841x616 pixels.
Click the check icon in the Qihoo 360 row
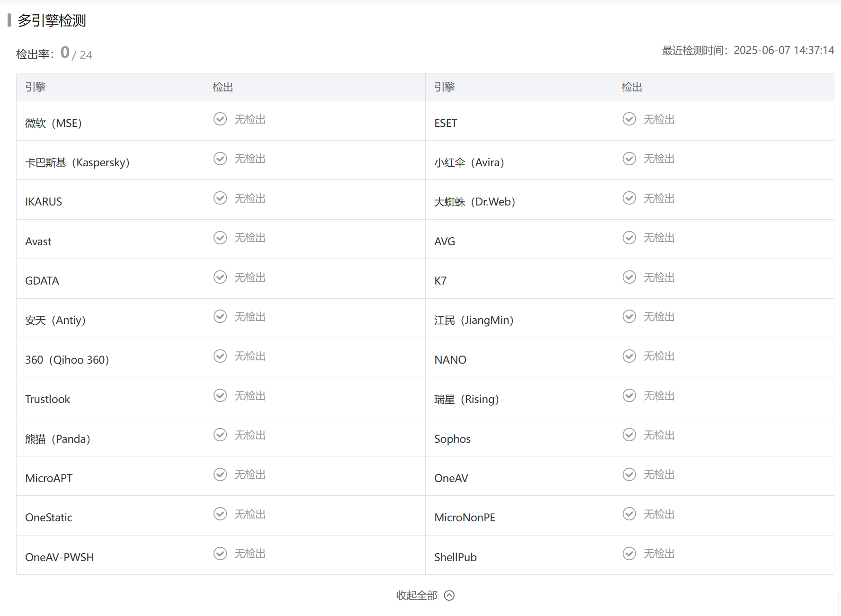click(x=220, y=356)
